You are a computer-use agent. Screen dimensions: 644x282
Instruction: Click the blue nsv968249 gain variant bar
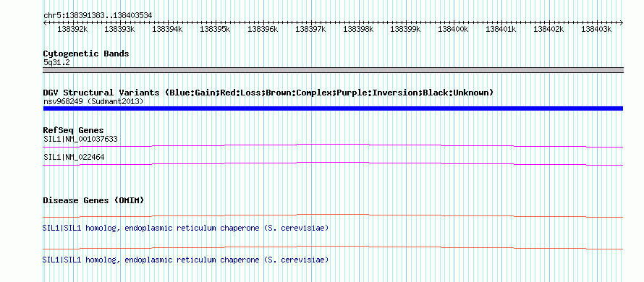point(333,108)
